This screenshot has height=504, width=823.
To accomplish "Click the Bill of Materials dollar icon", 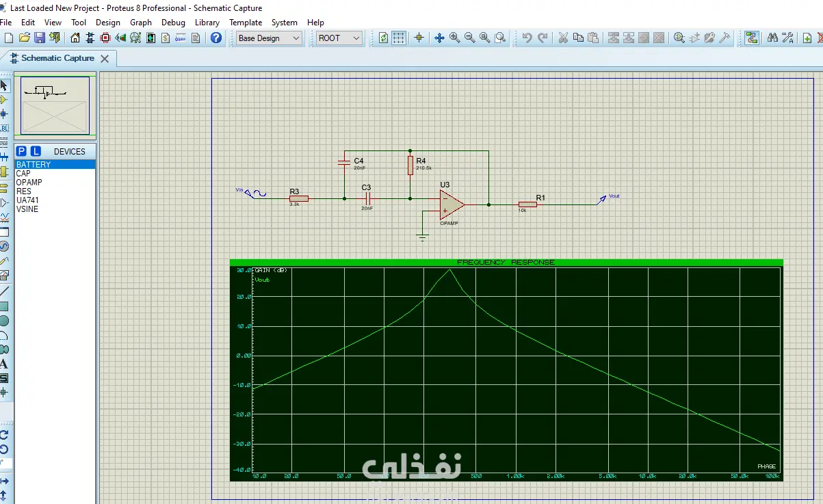I will click(x=165, y=38).
